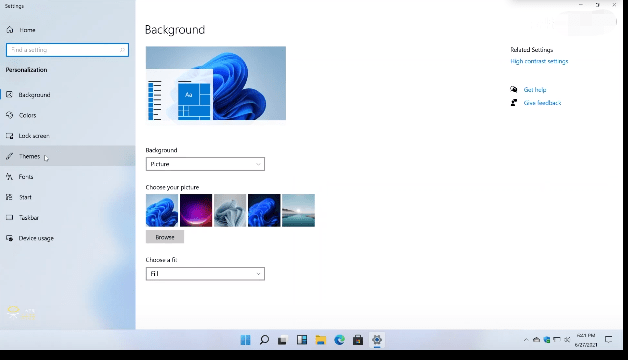628x360 pixels.
Task: Select the gray fabric wallpaper thumbnail
Action: pyautogui.click(x=230, y=211)
